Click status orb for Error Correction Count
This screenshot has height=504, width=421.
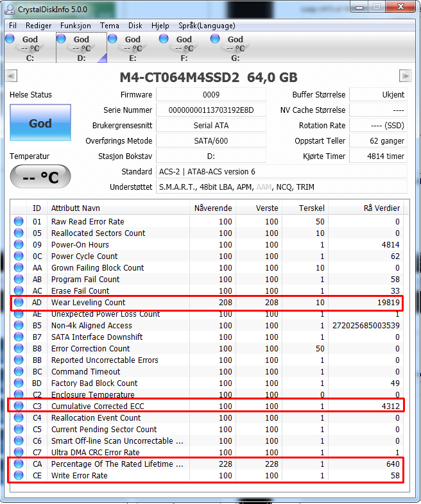coord(19,348)
